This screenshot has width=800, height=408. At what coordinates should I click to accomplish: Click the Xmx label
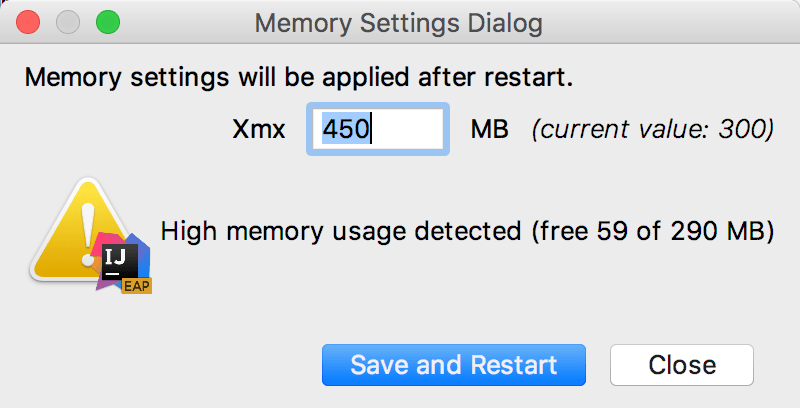259,129
